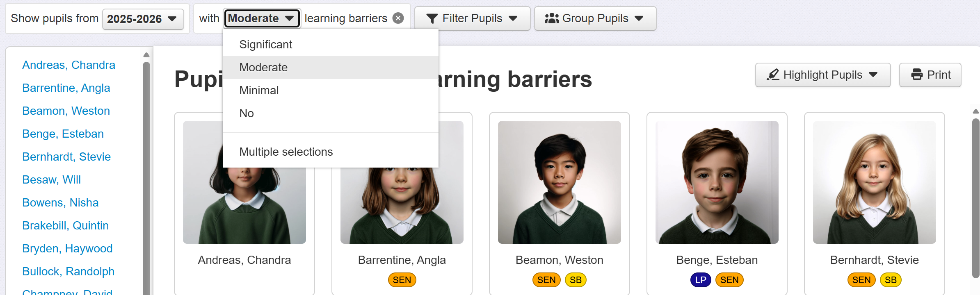Open Bowens, Nisha in the sidebar list
Screen dimensions: 980x295
click(x=60, y=202)
